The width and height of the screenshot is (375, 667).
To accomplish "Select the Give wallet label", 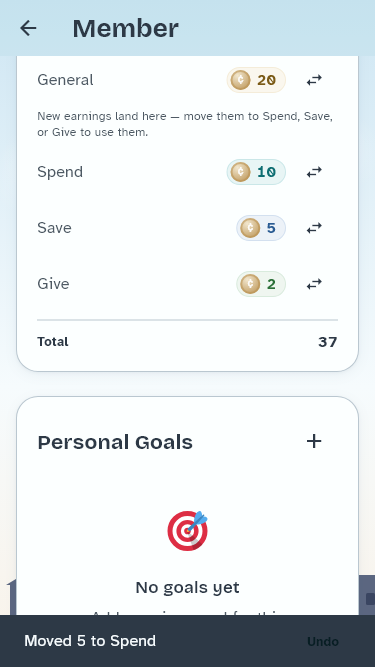I will pos(53,284).
